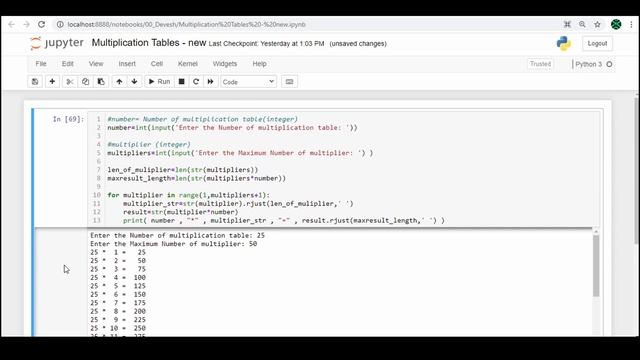The height and width of the screenshot is (360, 640).
Task: Restart the kernel icon
Action: click(196, 82)
